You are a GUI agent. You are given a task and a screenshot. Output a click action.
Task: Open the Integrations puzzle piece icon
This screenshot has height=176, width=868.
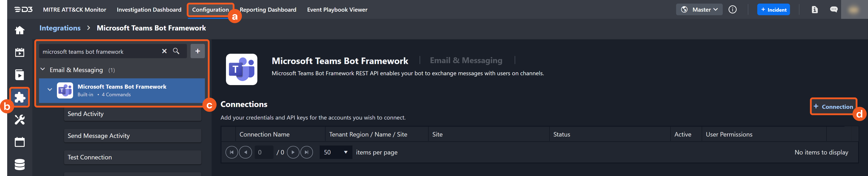tap(20, 97)
